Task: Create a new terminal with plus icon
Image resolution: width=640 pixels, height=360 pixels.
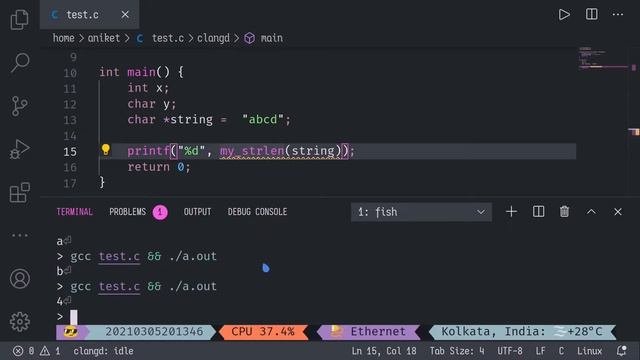Action: pyautogui.click(x=511, y=212)
